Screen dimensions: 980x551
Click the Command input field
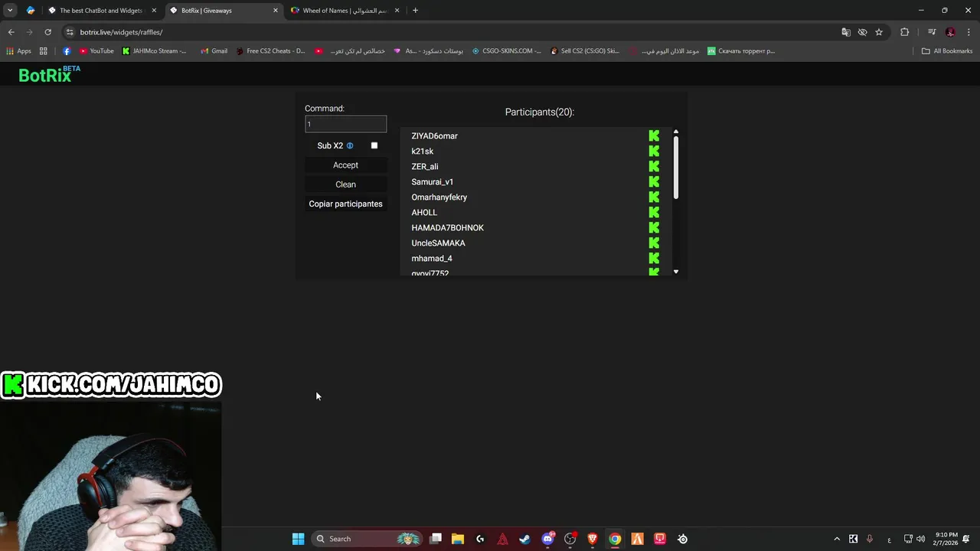345,124
